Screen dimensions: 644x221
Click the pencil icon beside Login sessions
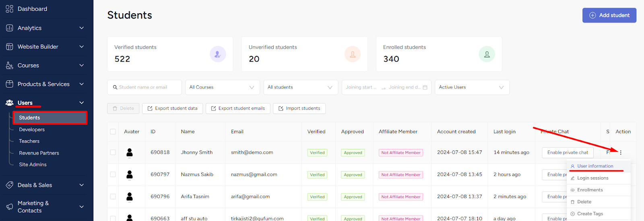point(573,178)
